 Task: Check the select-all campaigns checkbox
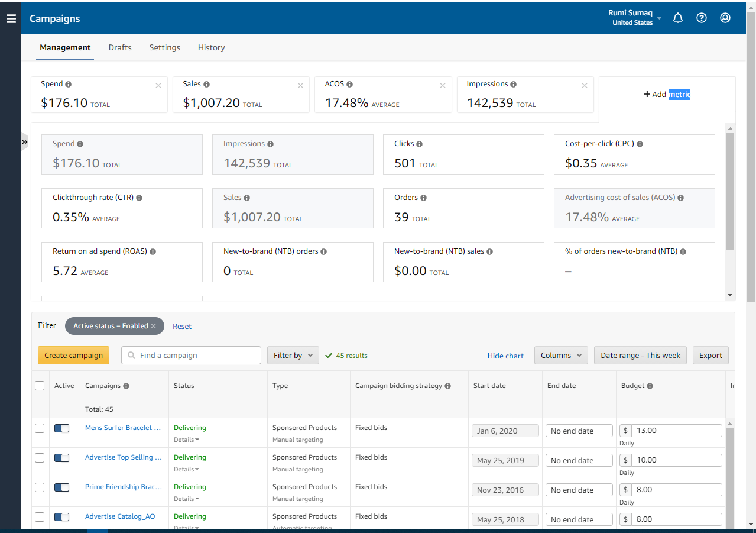pyautogui.click(x=40, y=386)
